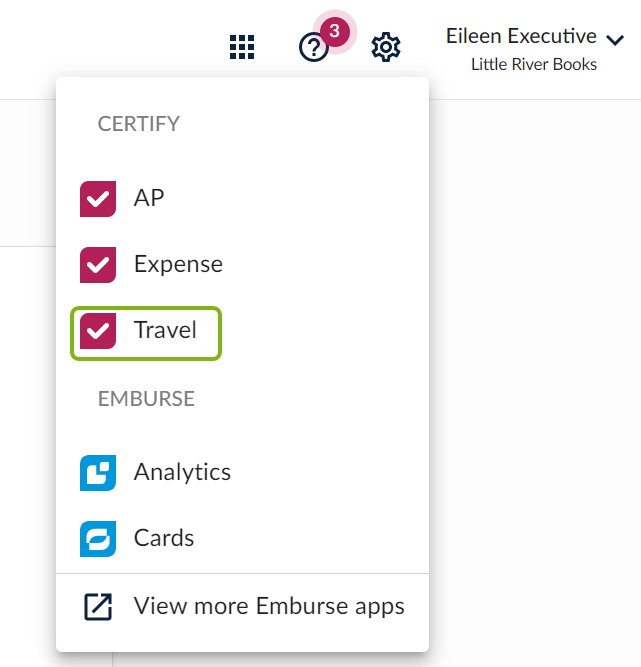
Task: Click the Certify Expense checkmark icon
Action: (x=98, y=265)
